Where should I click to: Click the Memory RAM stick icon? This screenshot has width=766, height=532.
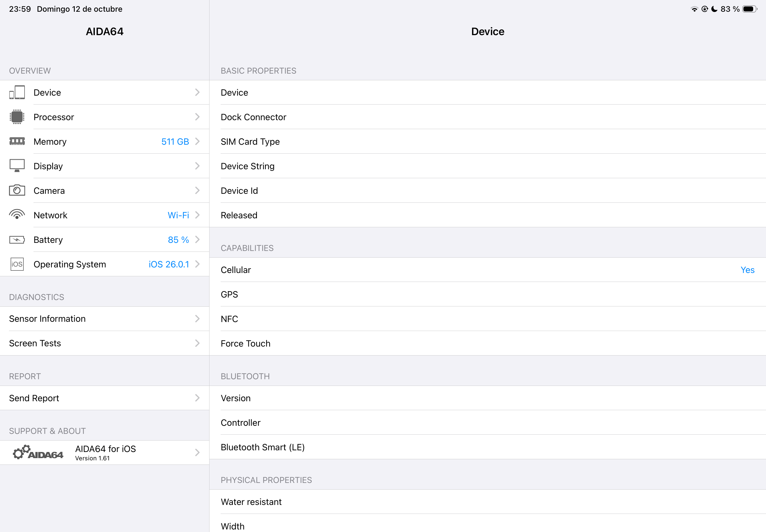[x=17, y=141]
